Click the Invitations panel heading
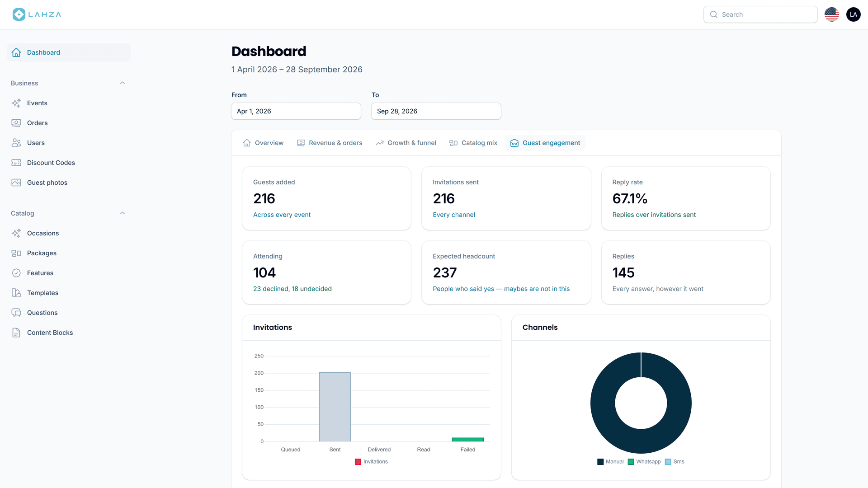The image size is (868, 488). tap(273, 327)
